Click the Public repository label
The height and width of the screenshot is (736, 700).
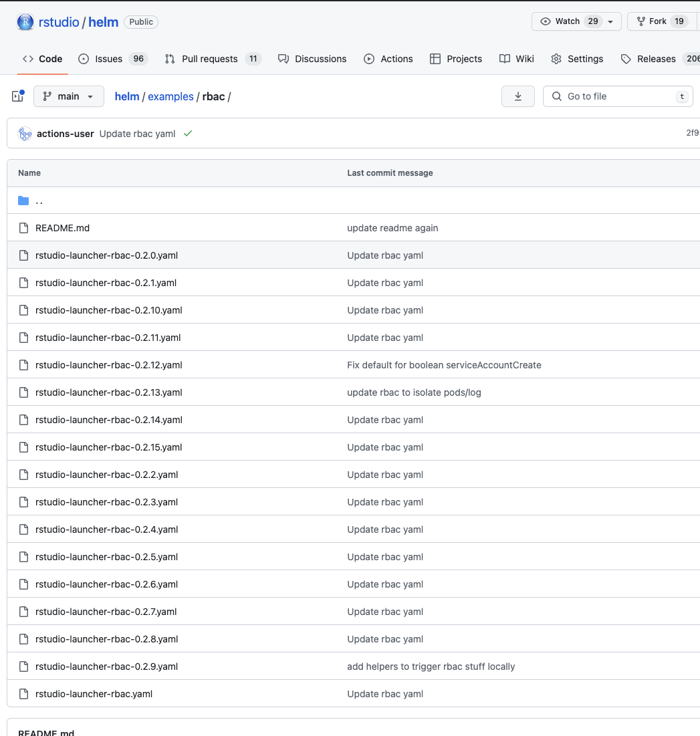140,21
